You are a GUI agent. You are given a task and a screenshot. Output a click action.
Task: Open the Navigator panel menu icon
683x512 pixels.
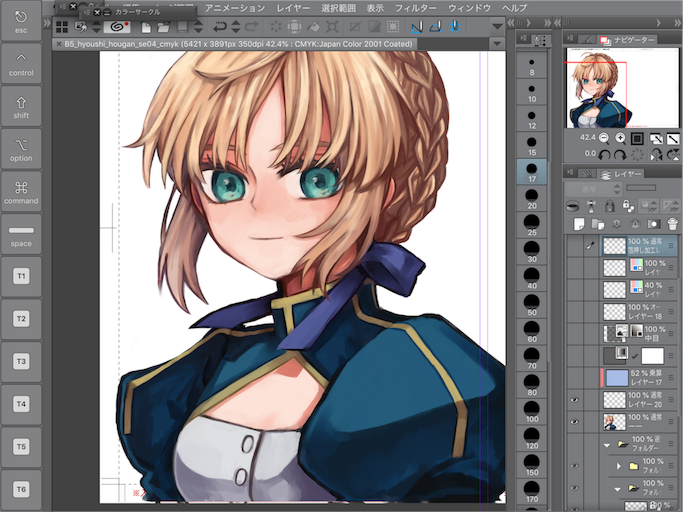point(570,39)
